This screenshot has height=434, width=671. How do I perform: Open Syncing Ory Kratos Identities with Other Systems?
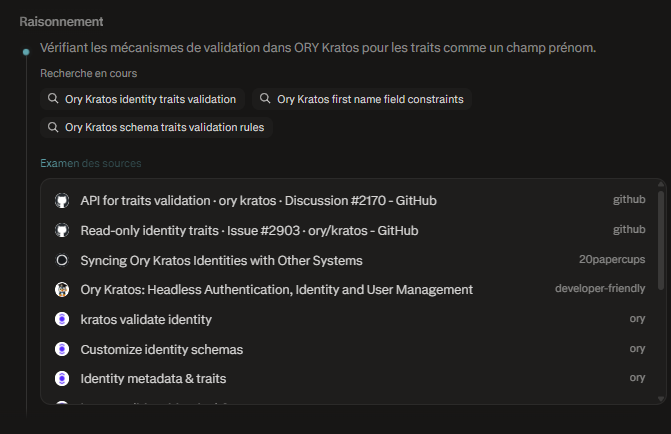point(221,260)
